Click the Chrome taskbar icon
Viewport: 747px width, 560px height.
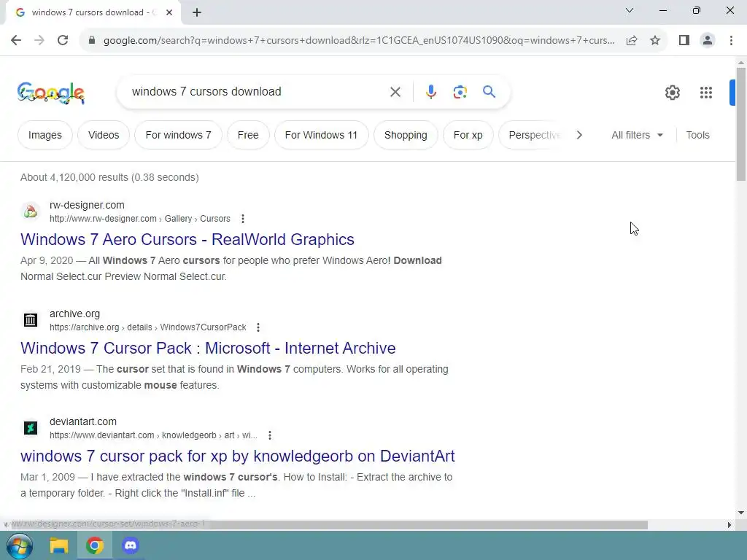[x=95, y=545]
